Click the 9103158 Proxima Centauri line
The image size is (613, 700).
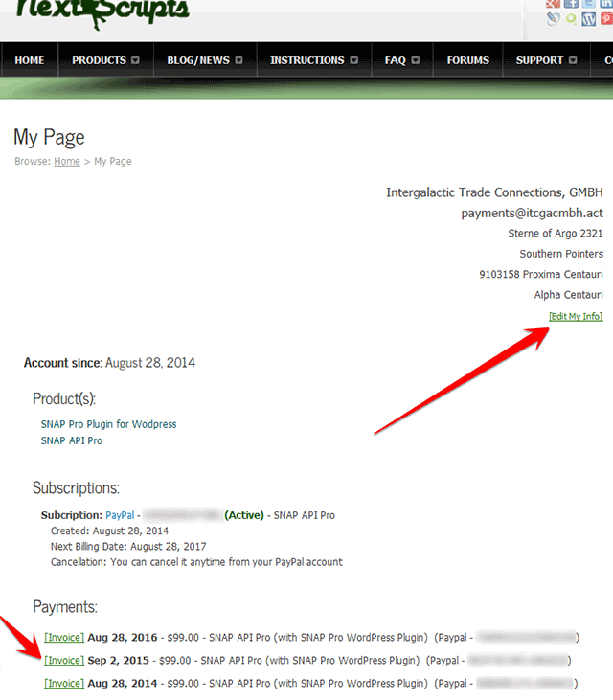[x=541, y=274]
